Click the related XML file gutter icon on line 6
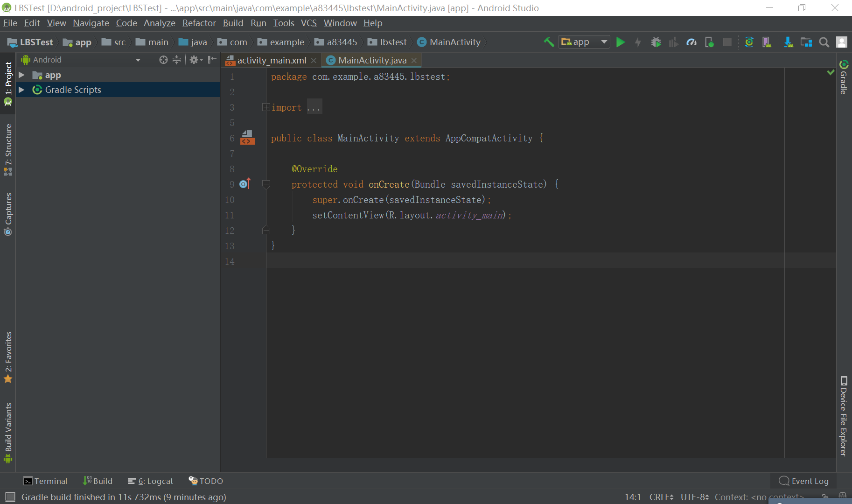Image resolution: width=852 pixels, height=504 pixels. 247,138
